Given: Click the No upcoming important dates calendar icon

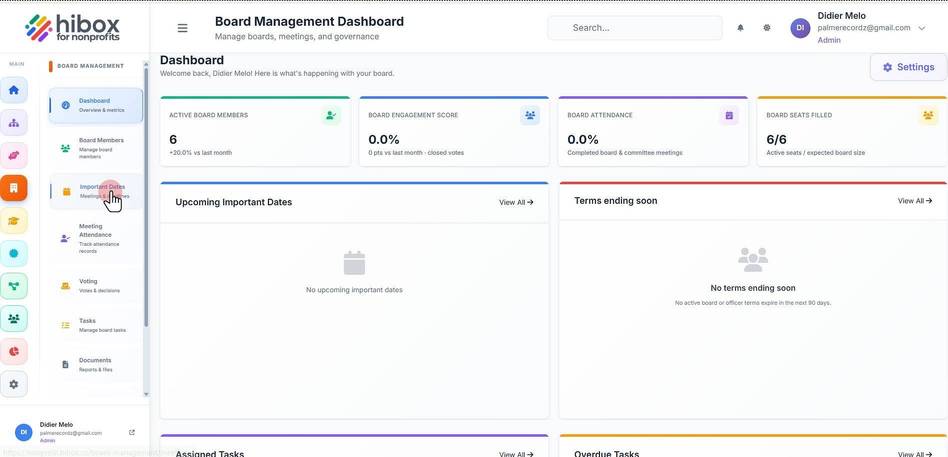Looking at the screenshot, I should [354, 264].
